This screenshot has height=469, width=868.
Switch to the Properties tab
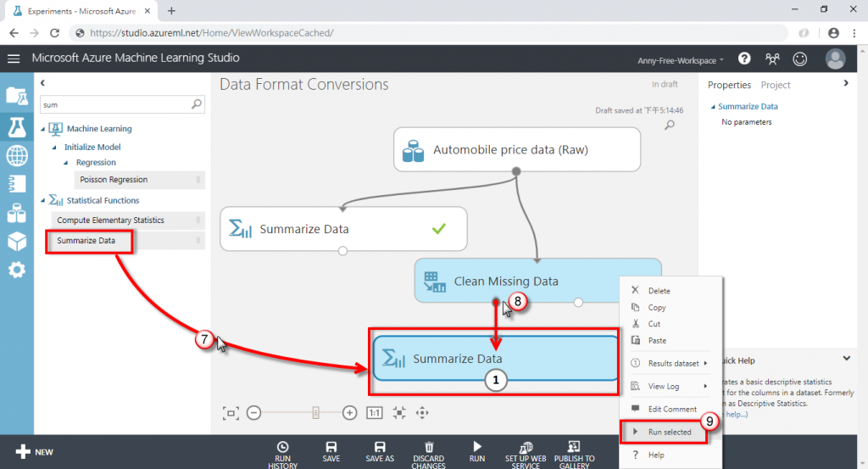click(729, 86)
